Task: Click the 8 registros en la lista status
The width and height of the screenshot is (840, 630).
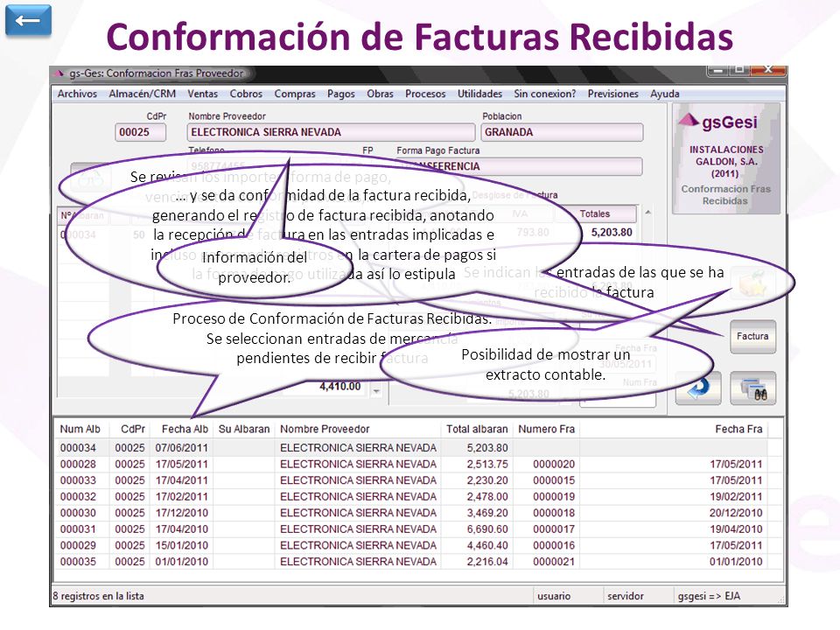Action: pos(99,596)
